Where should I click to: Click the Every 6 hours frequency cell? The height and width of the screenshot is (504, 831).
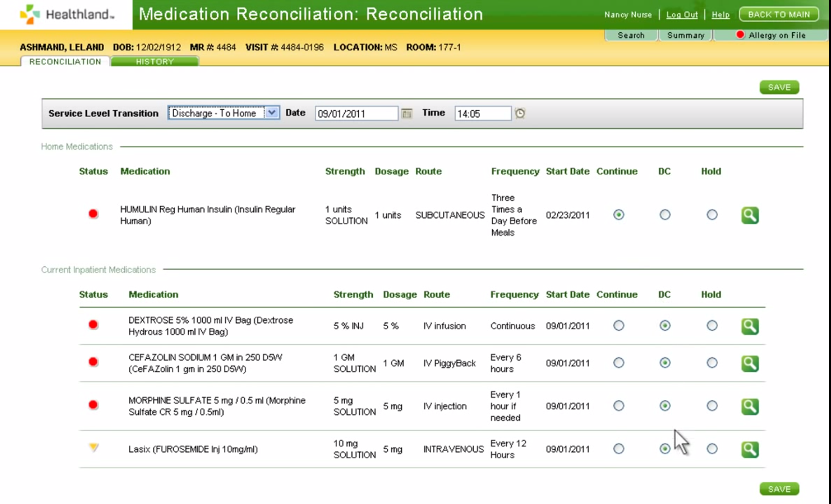pos(506,363)
